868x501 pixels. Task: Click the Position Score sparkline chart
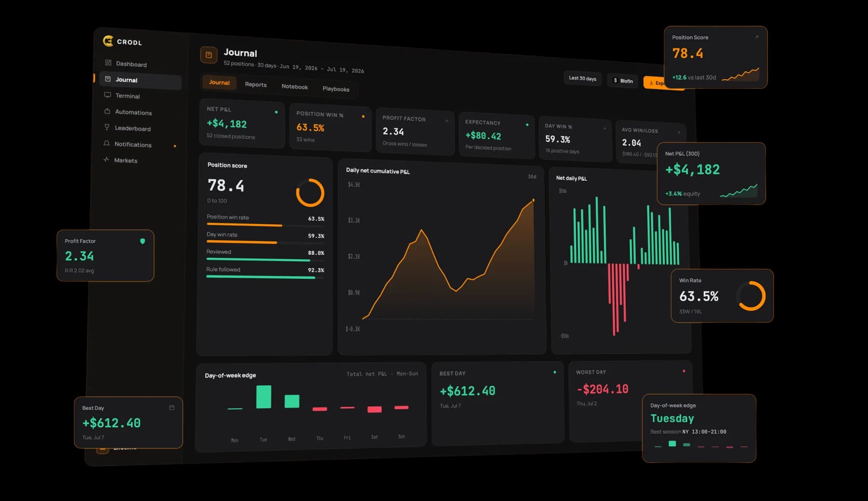(741, 74)
